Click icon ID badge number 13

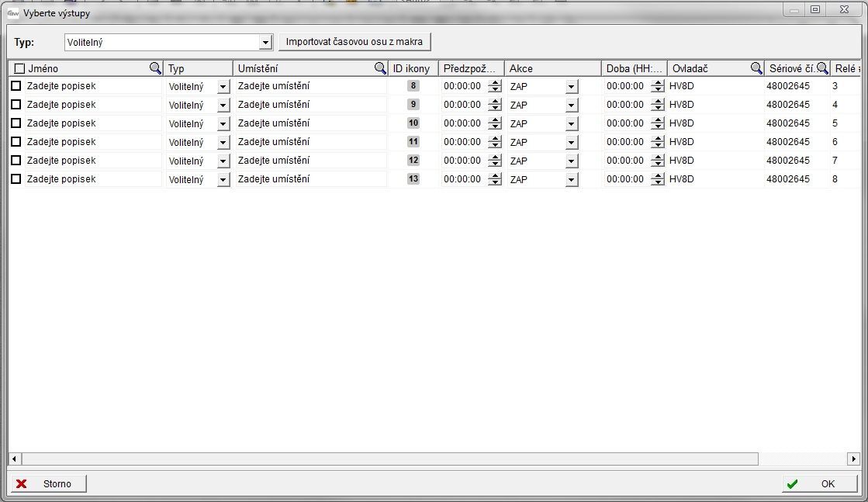413,179
